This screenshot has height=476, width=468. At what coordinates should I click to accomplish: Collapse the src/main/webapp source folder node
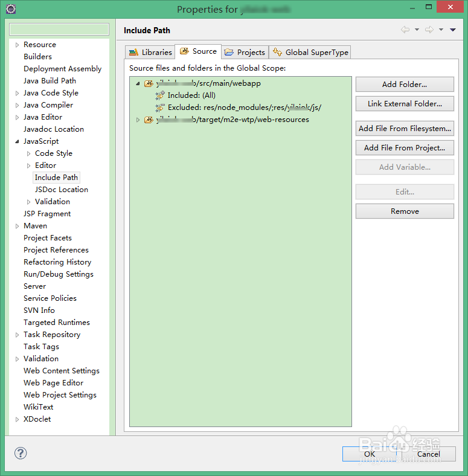pos(138,83)
